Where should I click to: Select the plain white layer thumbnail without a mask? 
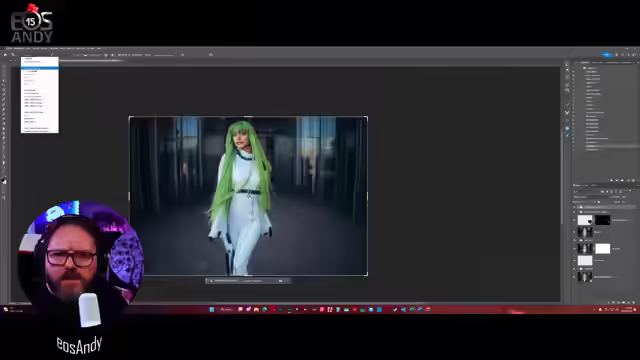tap(585, 260)
